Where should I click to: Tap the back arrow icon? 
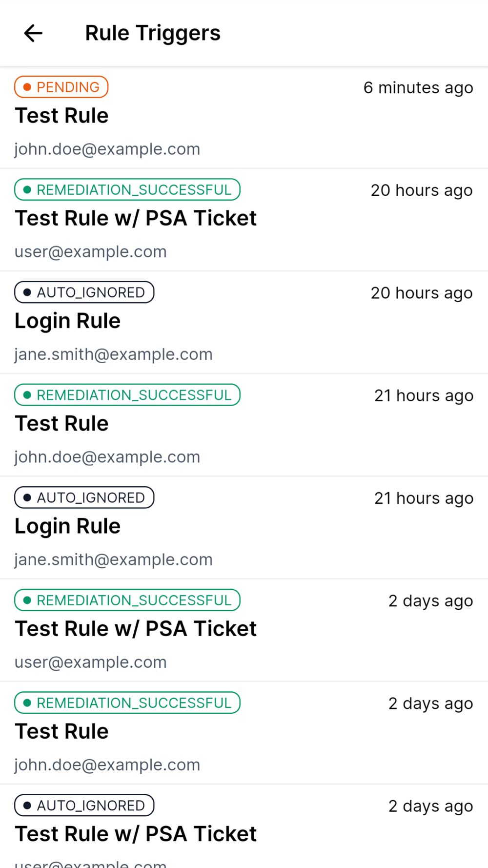click(33, 33)
